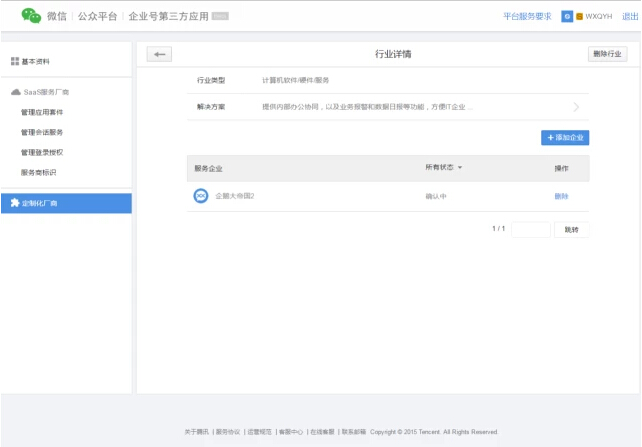Expand the 解决方案 row chevron
642x447 pixels.
[x=576, y=107]
